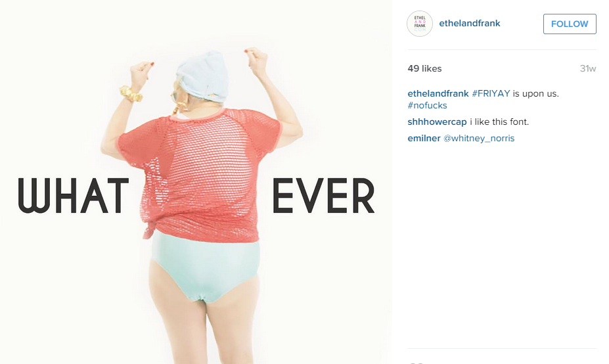
Task: Open the 31w post timestamp
Action: [x=587, y=69]
